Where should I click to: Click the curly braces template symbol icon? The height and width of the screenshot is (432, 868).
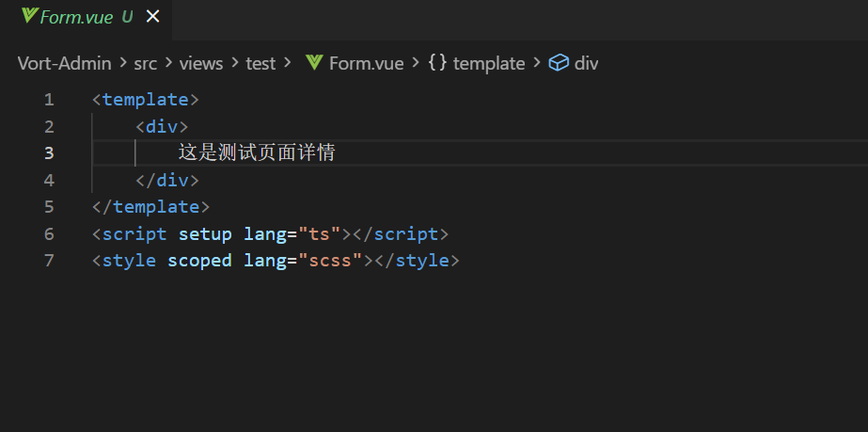point(437,63)
